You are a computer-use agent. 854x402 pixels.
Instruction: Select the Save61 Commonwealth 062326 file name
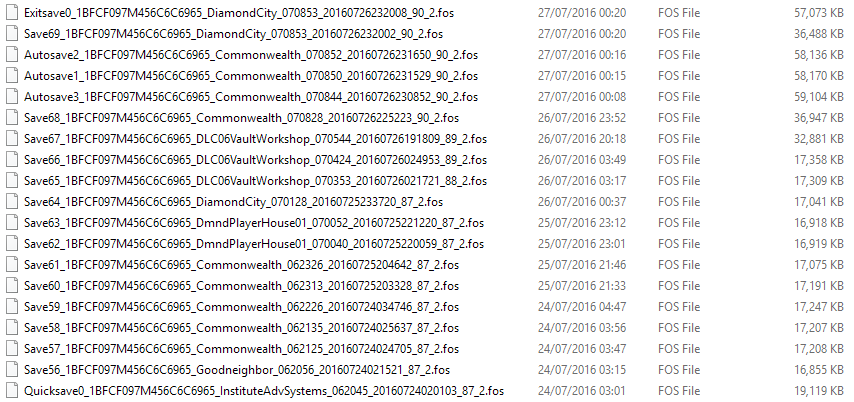(241, 265)
